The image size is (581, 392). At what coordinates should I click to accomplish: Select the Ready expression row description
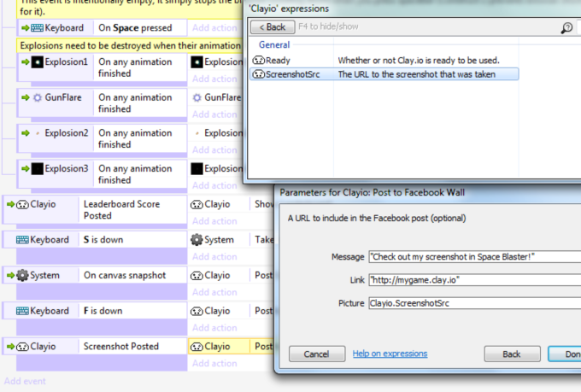coord(419,60)
